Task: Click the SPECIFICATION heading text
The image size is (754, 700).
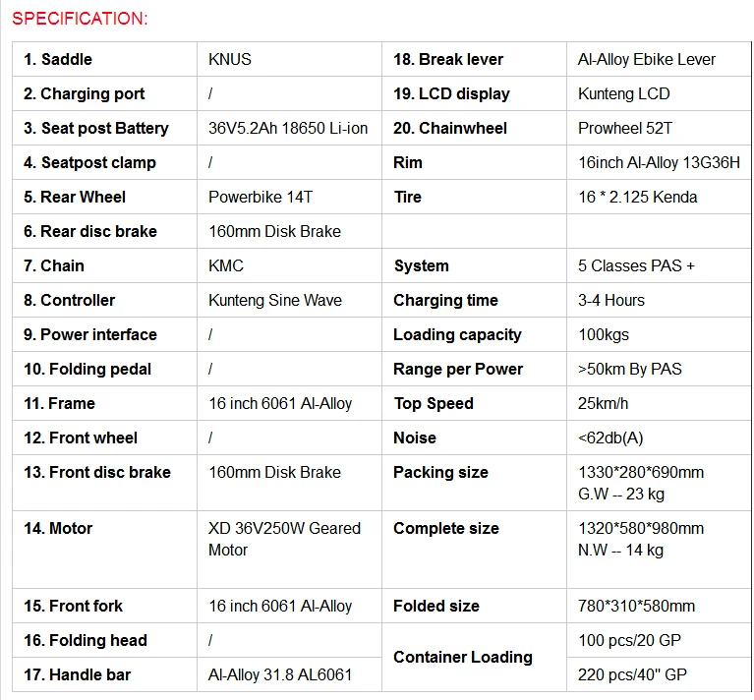Action: pyautogui.click(x=80, y=19)
